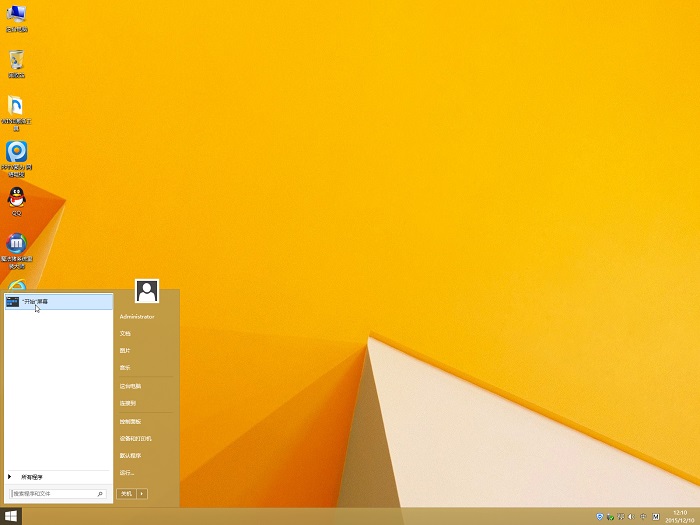Open the Administrator user folder link
700x525 pixels.
[x=137, y=317]
